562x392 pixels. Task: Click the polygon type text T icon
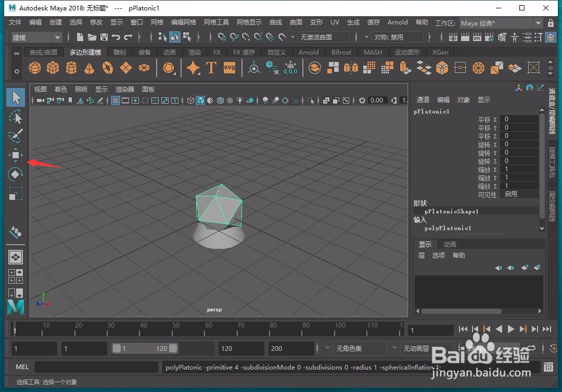211,68
